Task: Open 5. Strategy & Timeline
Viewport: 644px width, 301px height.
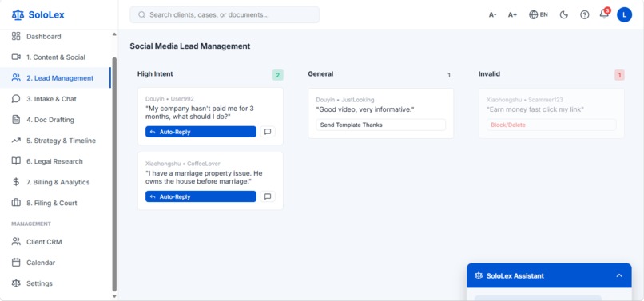Action: 55,141
